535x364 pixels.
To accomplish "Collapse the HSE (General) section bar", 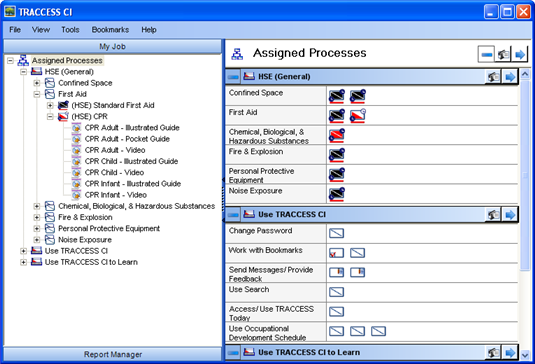I will (x=233, y=77).
